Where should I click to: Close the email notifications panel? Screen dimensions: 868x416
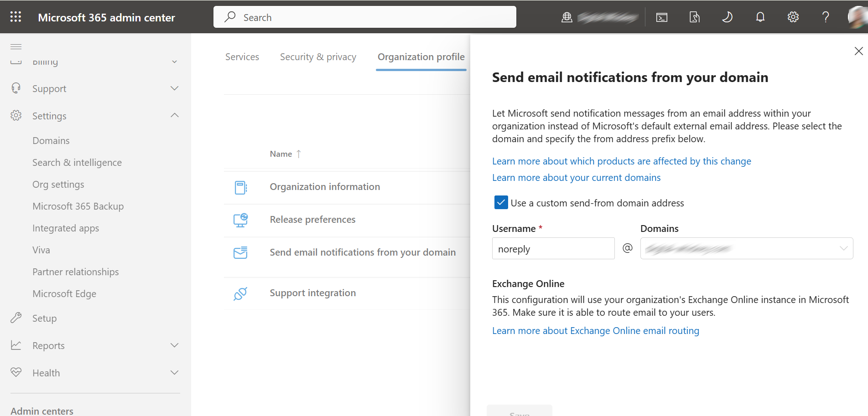coord(858,51)
